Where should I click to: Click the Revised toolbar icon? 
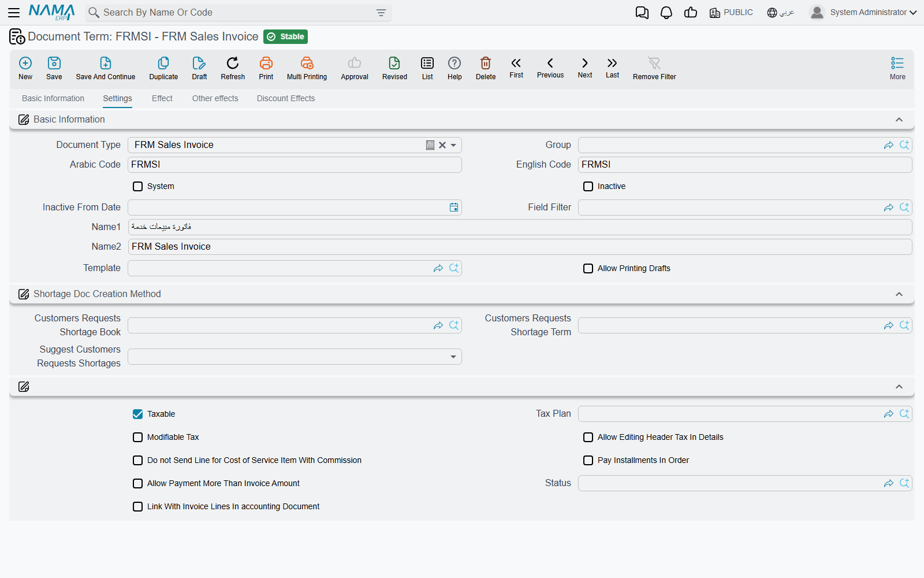pos(394,63)
